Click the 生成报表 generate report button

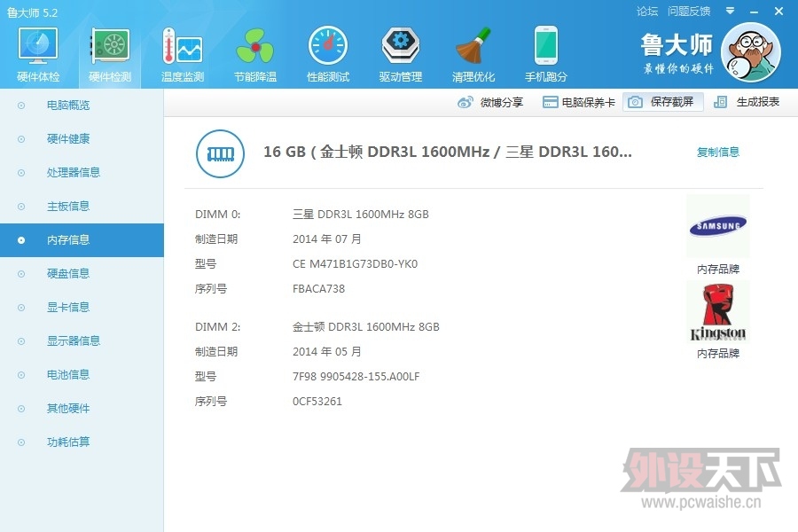tap(747, 102)
